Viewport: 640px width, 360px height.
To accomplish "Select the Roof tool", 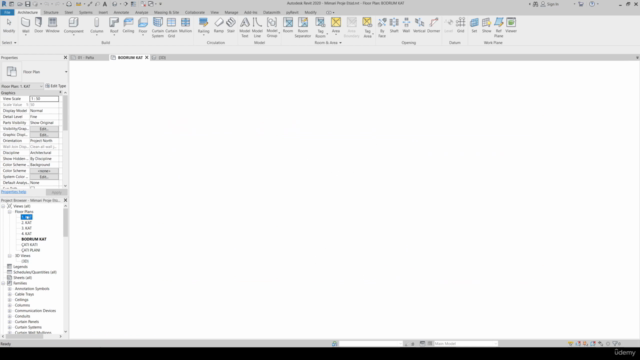I will click(114, 25).
